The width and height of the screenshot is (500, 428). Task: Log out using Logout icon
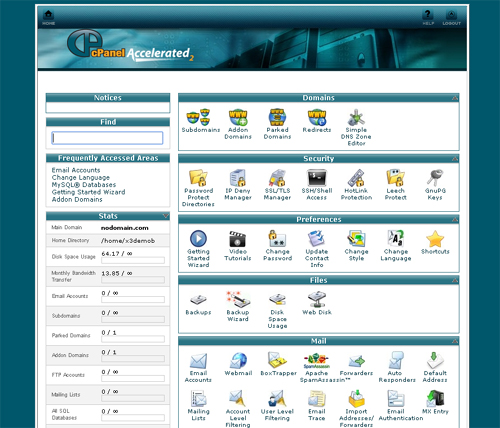point(451,18)
